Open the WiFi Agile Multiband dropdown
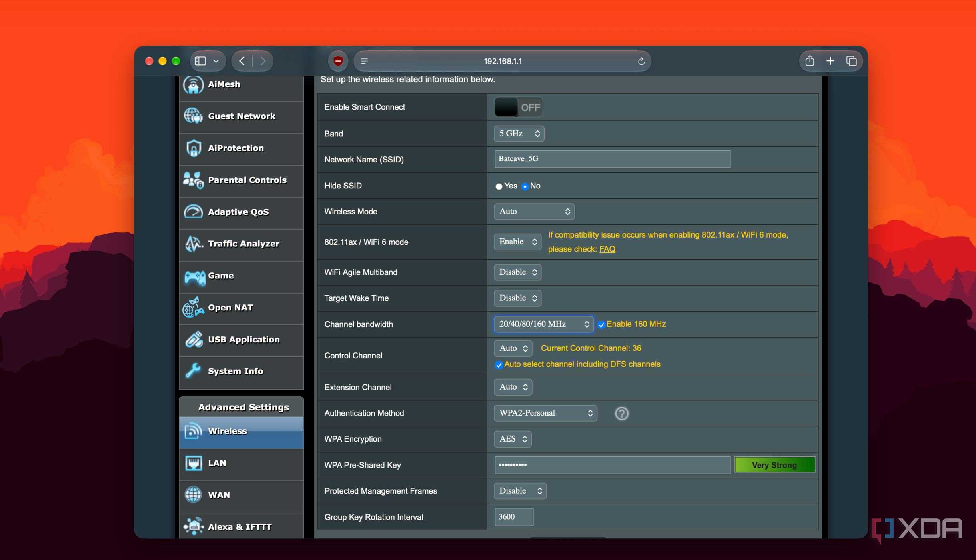This screenshot has width=976, height=560. pyautogui.click(x=517, y=272)
